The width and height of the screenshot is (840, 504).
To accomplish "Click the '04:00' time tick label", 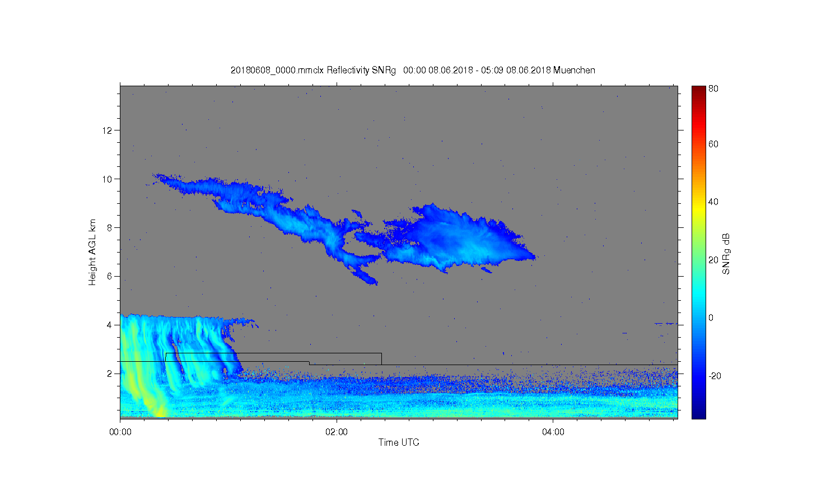I will tap(553, 432).
